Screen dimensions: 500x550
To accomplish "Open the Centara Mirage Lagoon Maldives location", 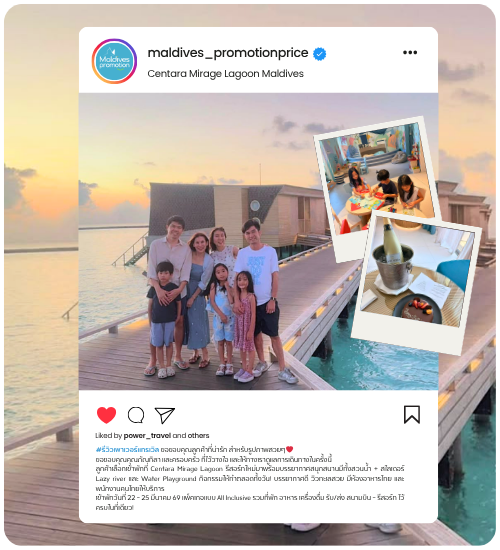I will (x=225, y=74).
